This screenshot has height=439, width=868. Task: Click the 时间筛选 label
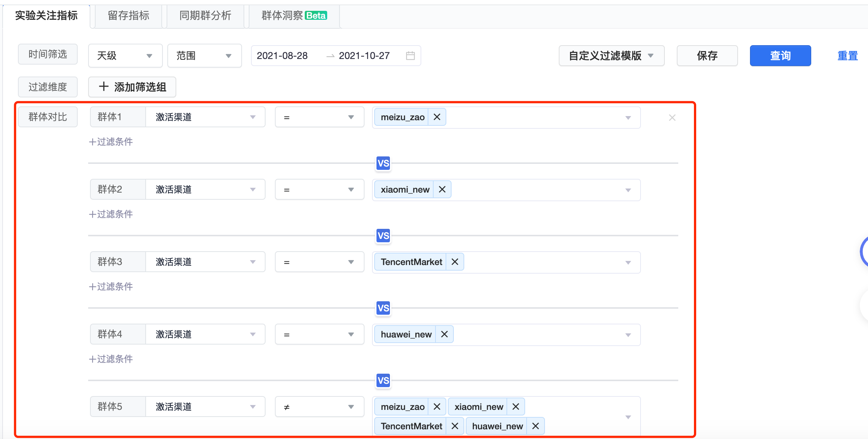tap(48, 54)
